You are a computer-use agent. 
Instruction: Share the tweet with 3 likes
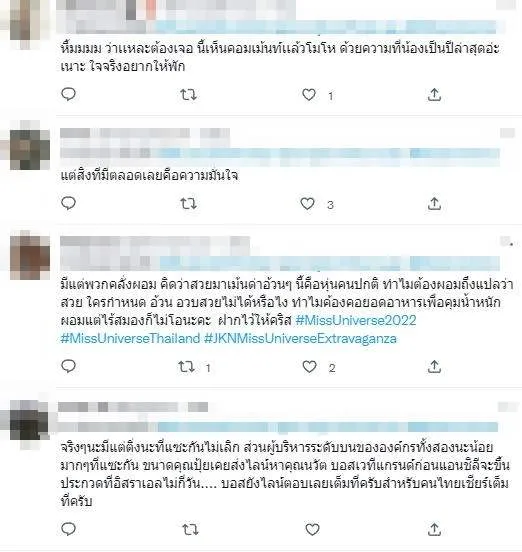434,203
